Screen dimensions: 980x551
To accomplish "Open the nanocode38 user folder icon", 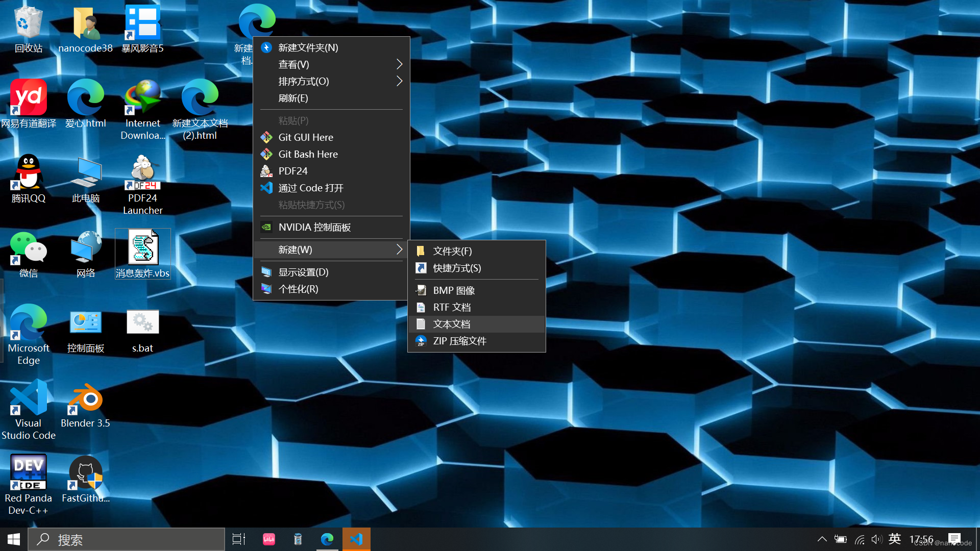I will pyautogui.click(x=85, y=30).
